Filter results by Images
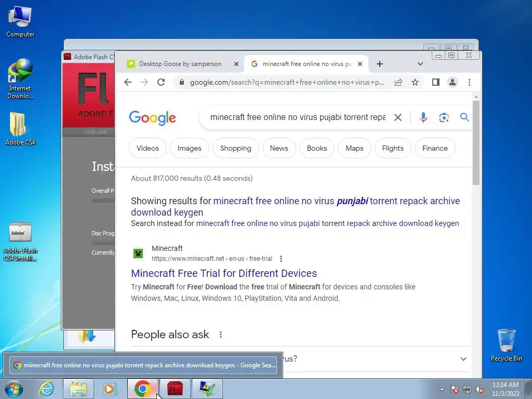Image resolution: width=532 pixels, height=399 pixels. pos(189,148)
